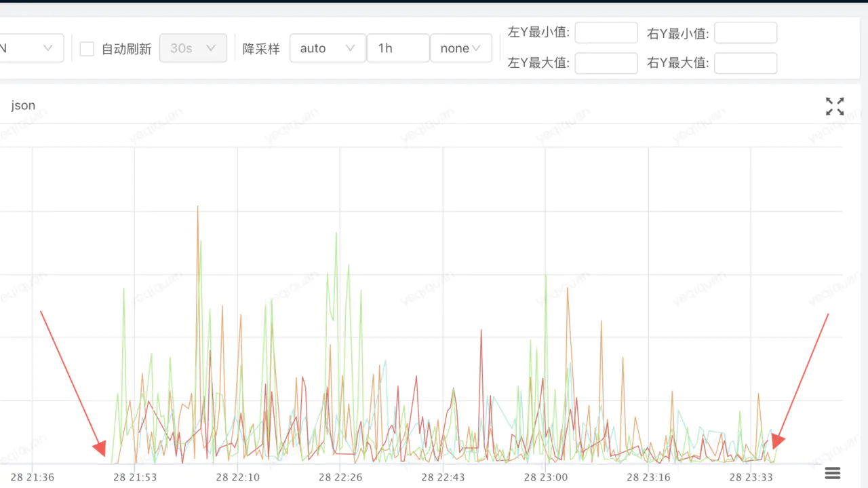Click the chevron on the auto dropdown
The width and height of the screenshot is (868, 488).
coord(350,48)
